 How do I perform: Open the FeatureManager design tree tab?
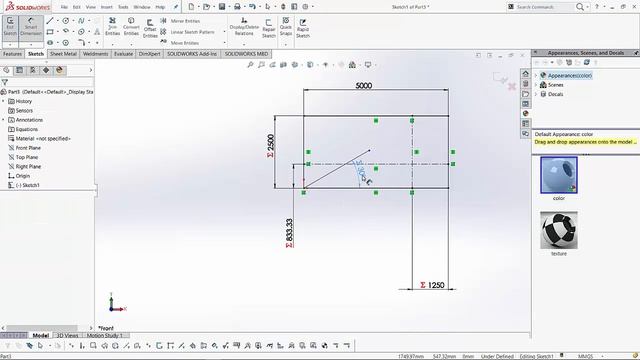click(6, 70)
